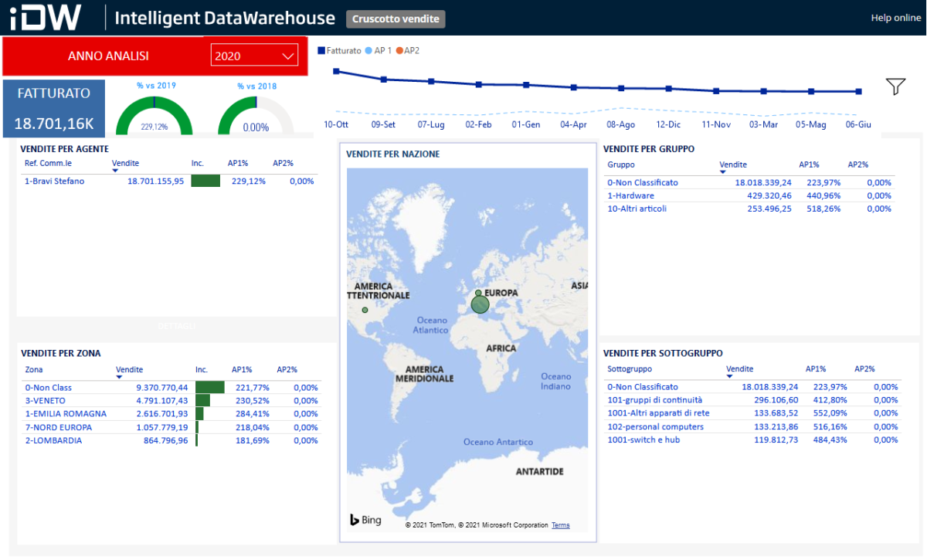Image resolution: width=927 pixels, height=560 pixels.
Task: Open the Cruscotto vendite button
Action: 396,19
